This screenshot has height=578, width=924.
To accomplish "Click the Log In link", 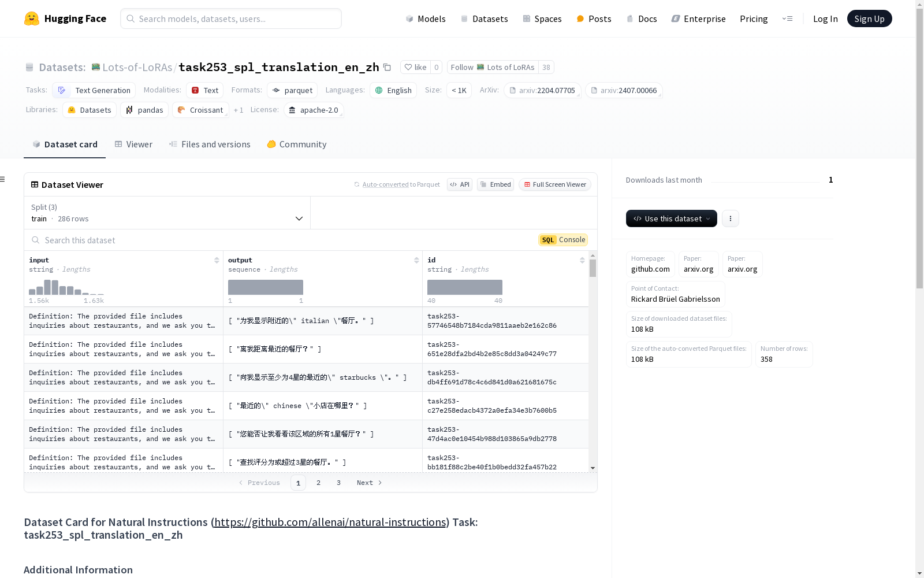I will [x=825, y=18].
